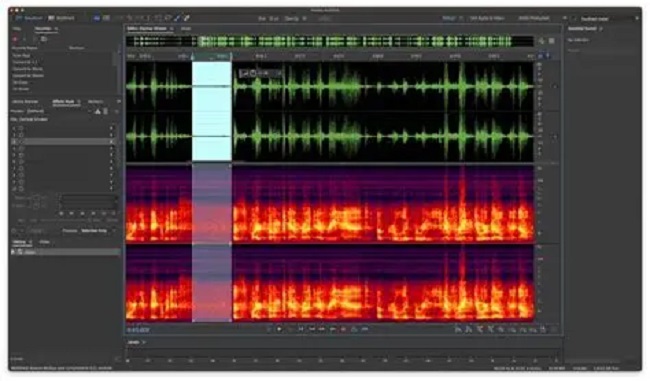The width and height of the screenshot is (650, 381).
Task: Open the Process Selection Only dropdown
Action: click(97, 231)
